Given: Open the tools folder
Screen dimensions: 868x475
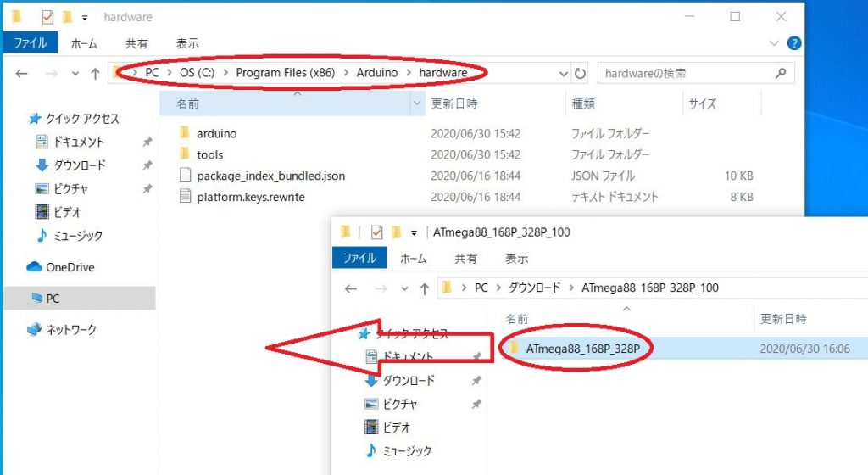Looking at the screenshot, I should click(209, 154).
